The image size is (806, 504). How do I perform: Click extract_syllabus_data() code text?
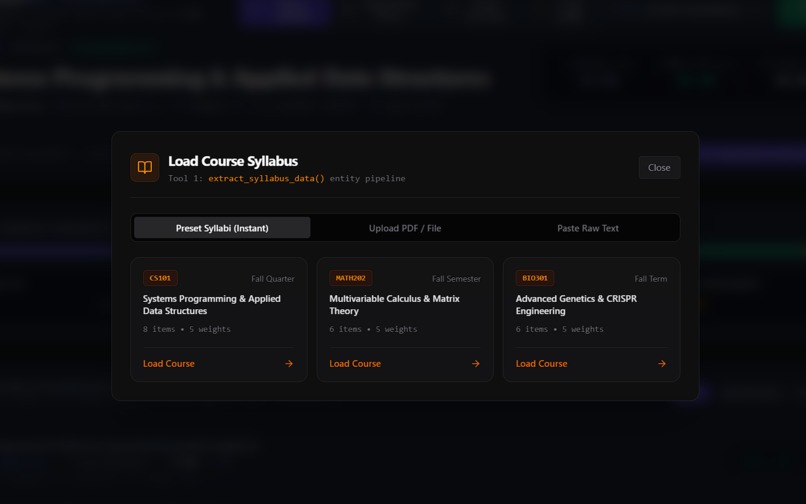(x=266, y=178)
